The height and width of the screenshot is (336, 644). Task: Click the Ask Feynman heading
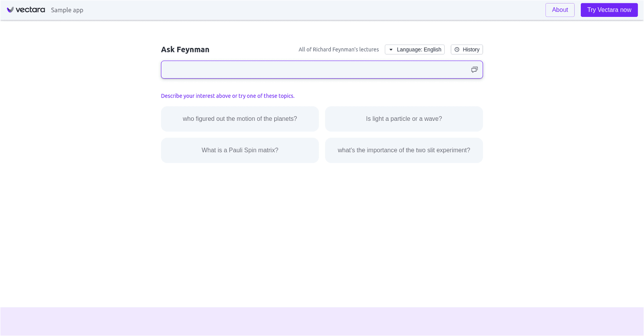(x=185, y=50)
